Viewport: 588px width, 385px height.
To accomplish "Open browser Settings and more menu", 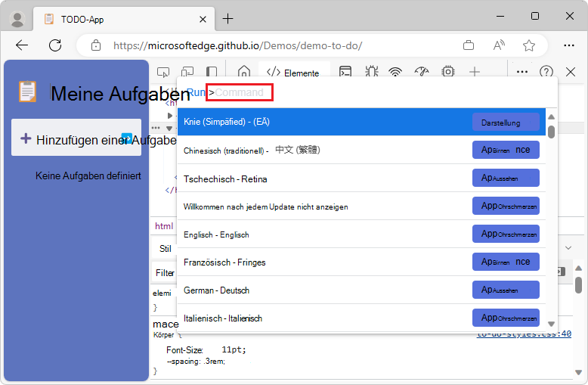I will coord(569,45).
